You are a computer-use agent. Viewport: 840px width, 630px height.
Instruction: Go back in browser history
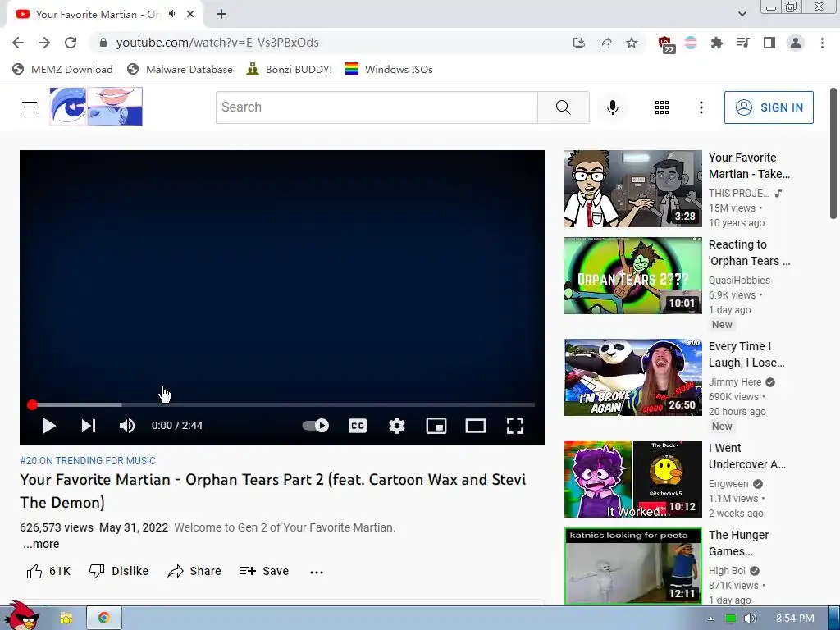click(18, 43)
